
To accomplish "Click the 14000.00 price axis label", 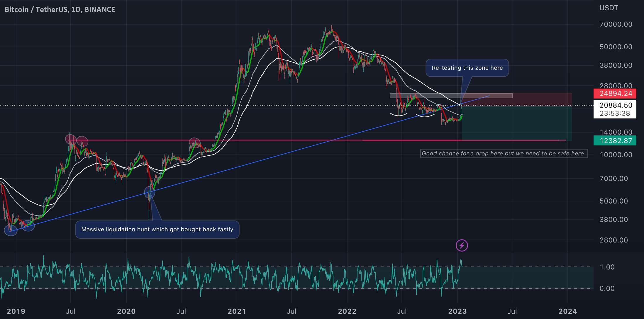I will [x=616, y=132].
